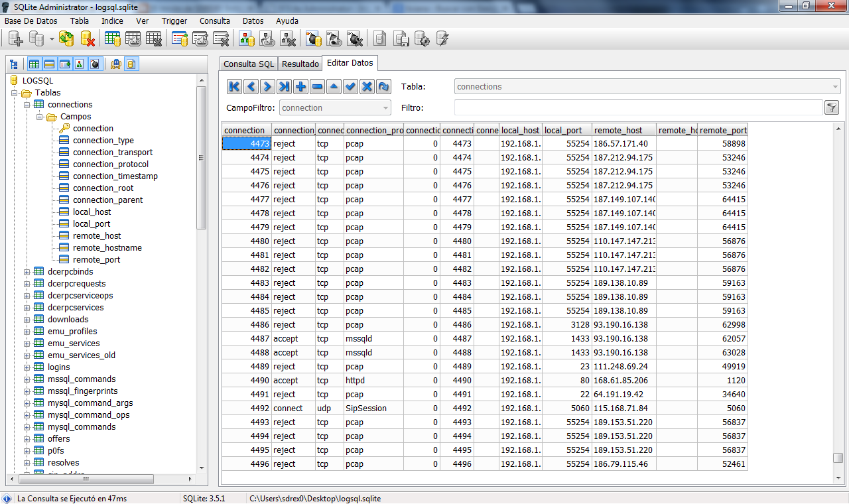Apply the filter with the funnel button
Viewport: 849px width, 504px height.
click(831, 107)
